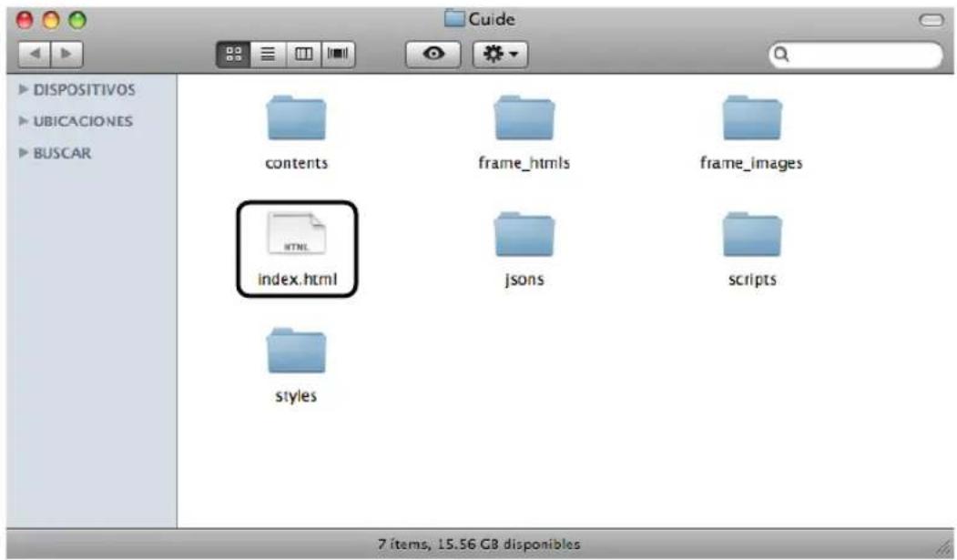Click the window resize grip corner
The height and width of the screenshot is (560, 957).
click(945, 548)
